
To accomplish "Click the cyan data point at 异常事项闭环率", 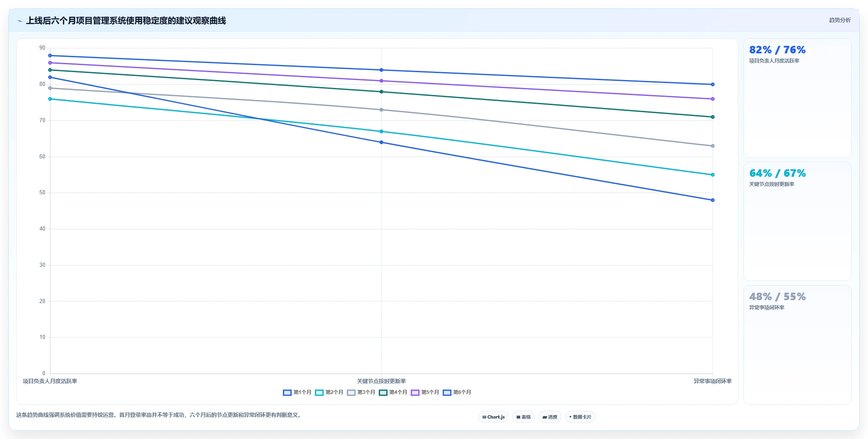I will (713, 175).
